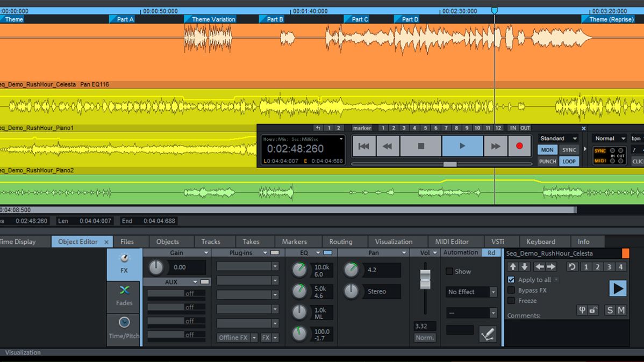Image resolution: width=644 pixels, height=362 pixels.
Task: Enable the Freeze checkbox
Action: (x=511, y=301)
